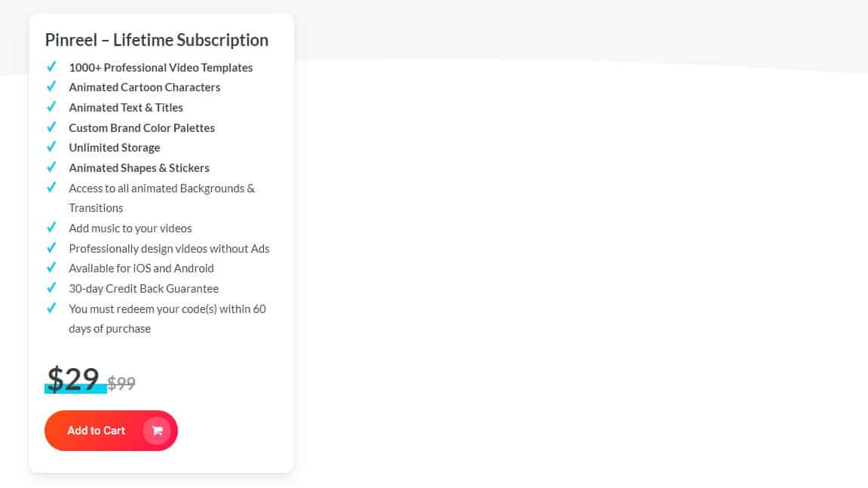Click the checkmark next to Unlimited Storage

click(x=51, y=146)
